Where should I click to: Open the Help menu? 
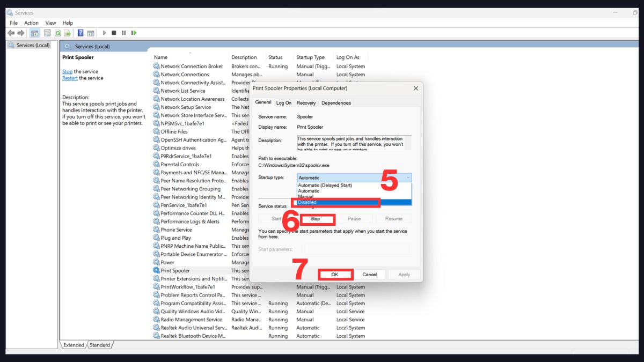click(68, 23)
